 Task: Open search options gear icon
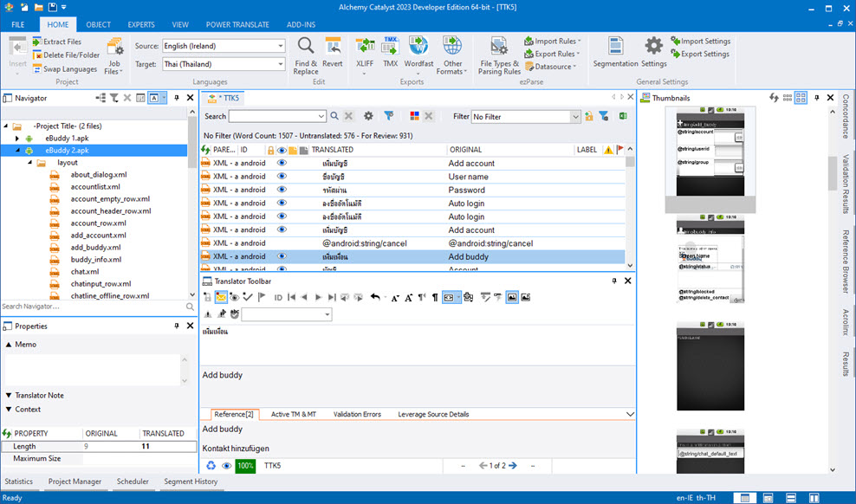[x=368, y=116]
